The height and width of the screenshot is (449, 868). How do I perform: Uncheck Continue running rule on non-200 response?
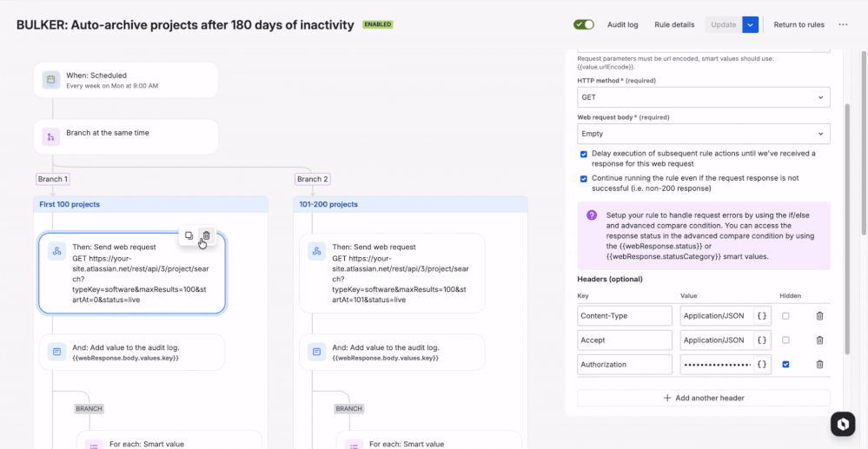pos(584,179)
